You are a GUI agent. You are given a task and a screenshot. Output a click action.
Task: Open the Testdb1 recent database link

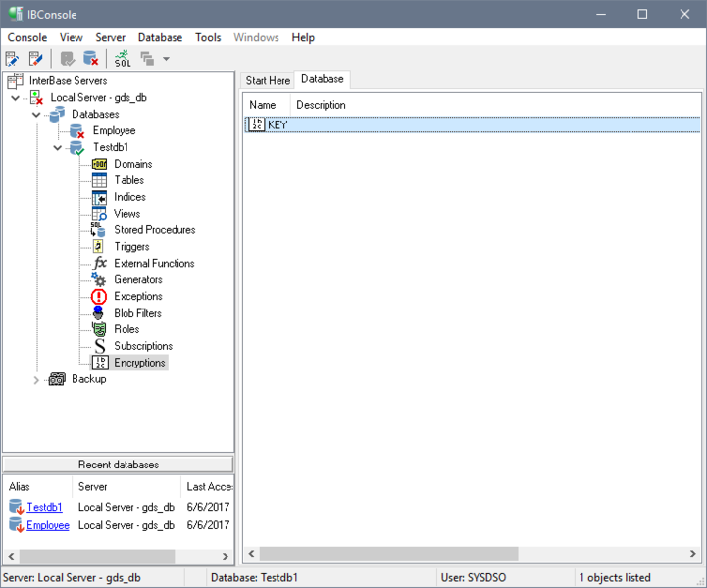[x=44, y=507]
